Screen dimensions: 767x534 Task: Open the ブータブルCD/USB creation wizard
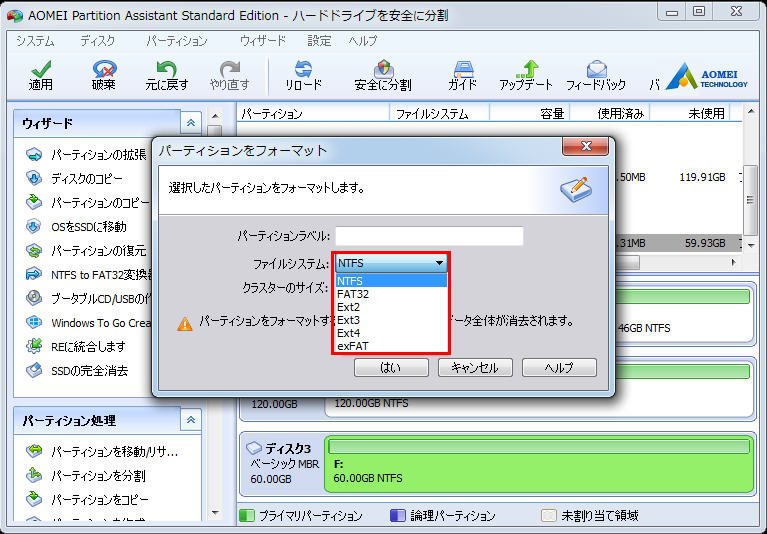[x=89, y=298]
